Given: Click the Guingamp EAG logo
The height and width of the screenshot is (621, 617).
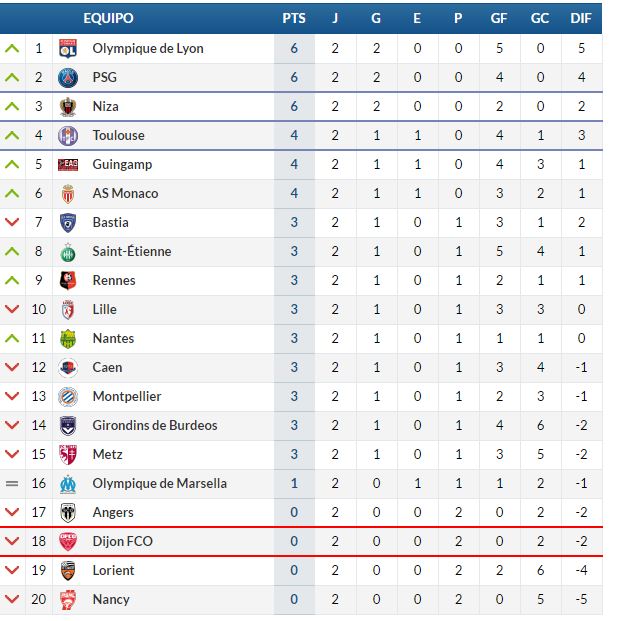Looking at the screenshot, I should coord(68,165).
